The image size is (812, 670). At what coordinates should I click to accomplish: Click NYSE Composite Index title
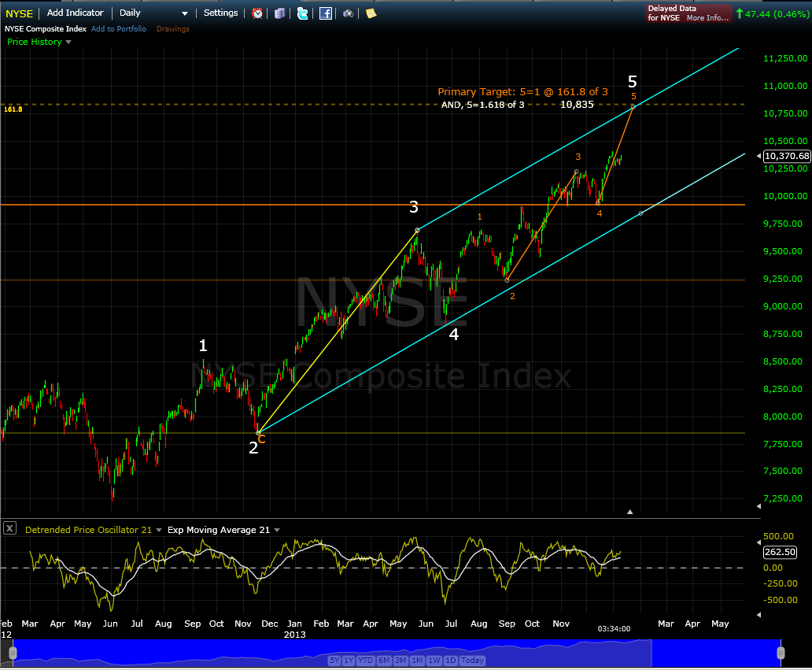click(x=46, y=29)
